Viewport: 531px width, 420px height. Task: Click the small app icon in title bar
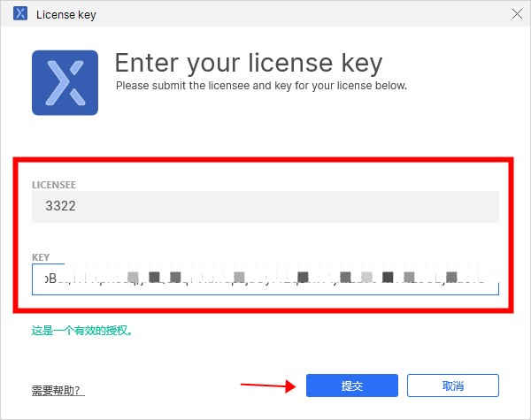tap(20, 14)
